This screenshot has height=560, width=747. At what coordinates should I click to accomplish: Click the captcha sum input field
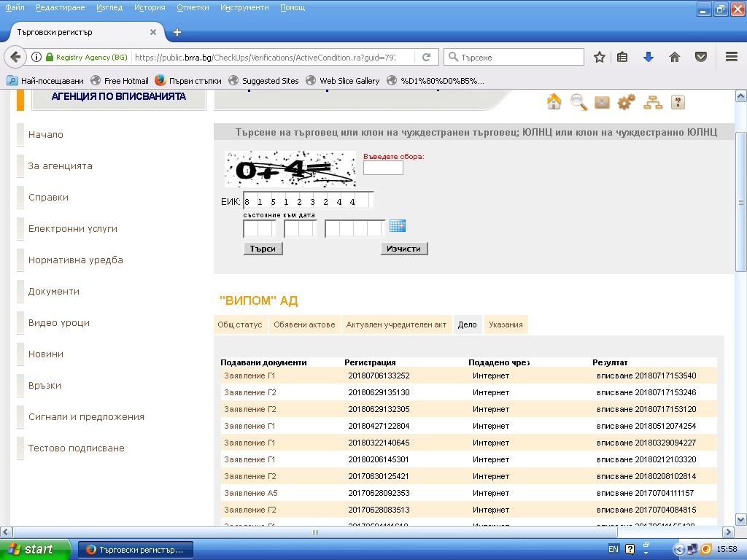[x=383, y=168]
